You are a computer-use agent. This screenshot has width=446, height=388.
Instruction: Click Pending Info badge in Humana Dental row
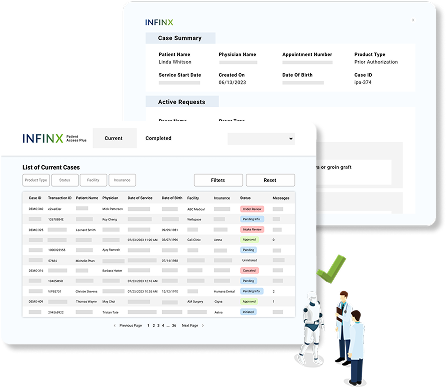click(252, 291)
